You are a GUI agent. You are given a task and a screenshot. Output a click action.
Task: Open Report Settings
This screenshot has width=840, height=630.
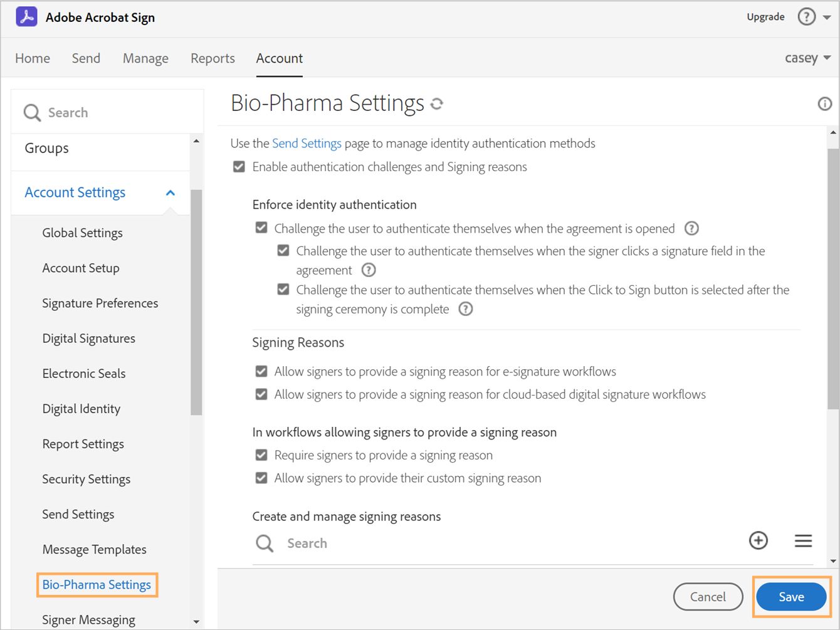point(83,444)
